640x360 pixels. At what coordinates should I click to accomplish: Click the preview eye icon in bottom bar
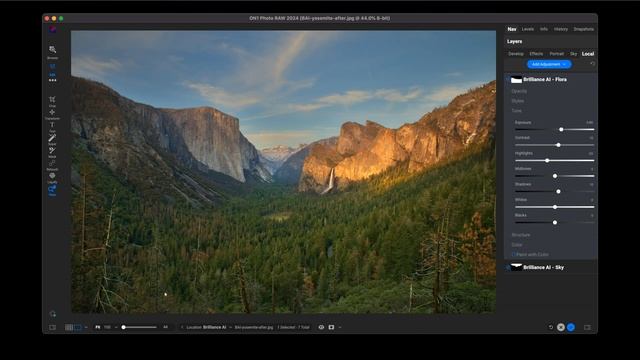coord(321,327)
